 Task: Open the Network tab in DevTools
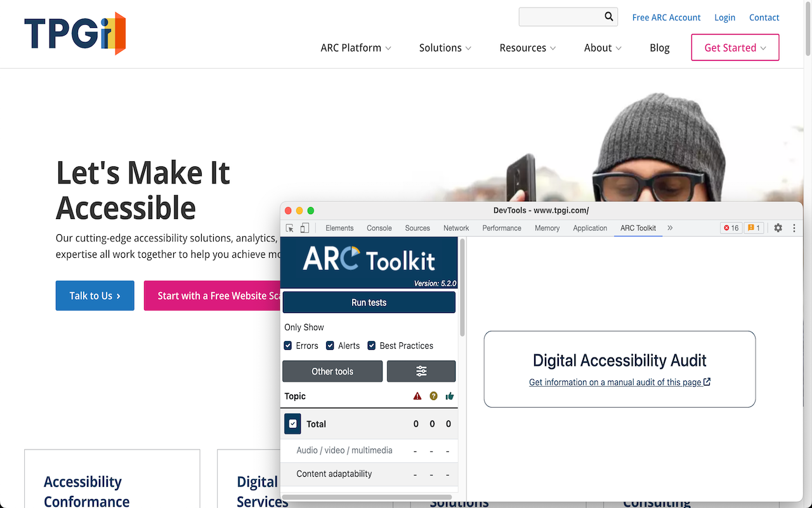click(455, 227)
